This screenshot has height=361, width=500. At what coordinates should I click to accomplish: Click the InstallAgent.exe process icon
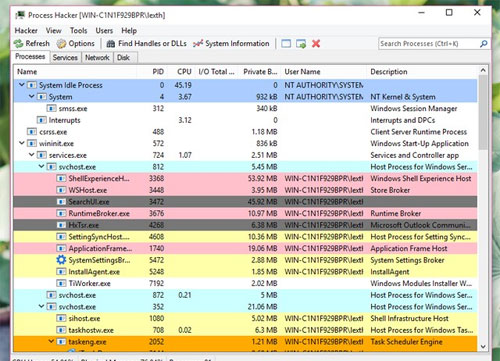61,272
